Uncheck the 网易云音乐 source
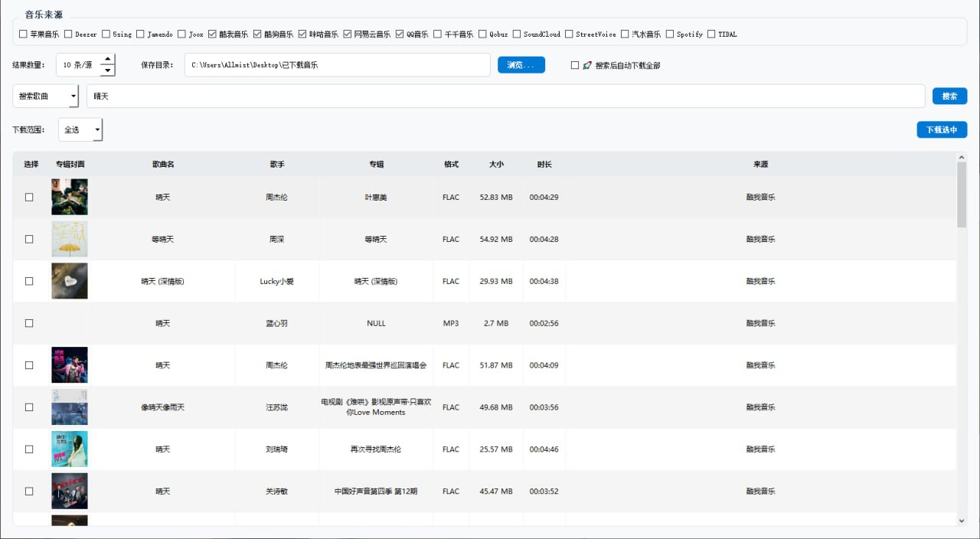980x539 pixels. [x=348, y=34]
